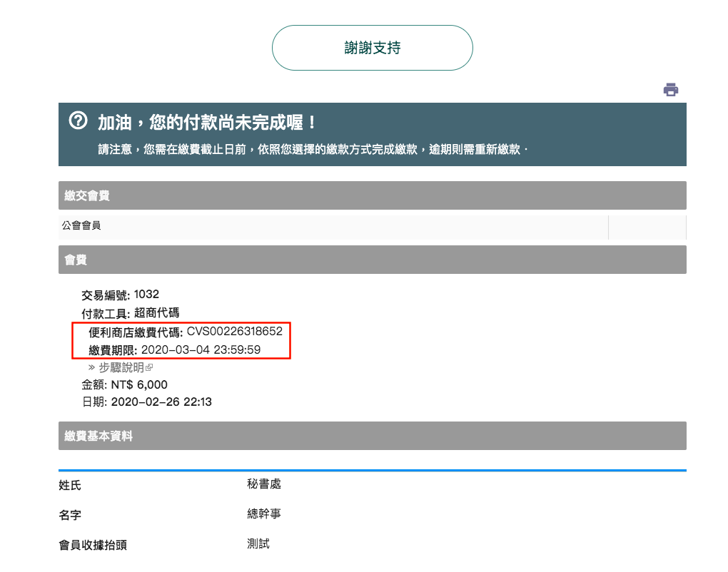Click the banner notice starting 請注意
The height and width of the screenshot is (572, 728).
coord(313,149)
